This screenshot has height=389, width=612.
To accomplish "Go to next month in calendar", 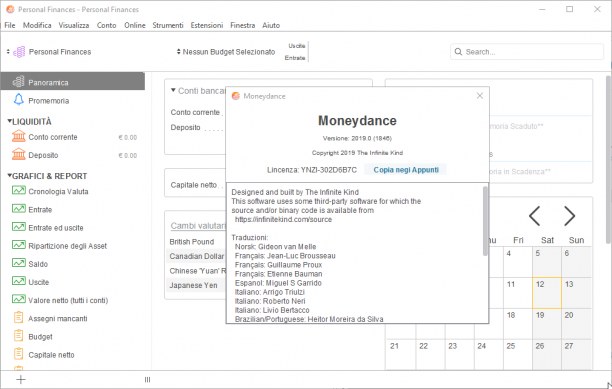I will pos(569,216).
